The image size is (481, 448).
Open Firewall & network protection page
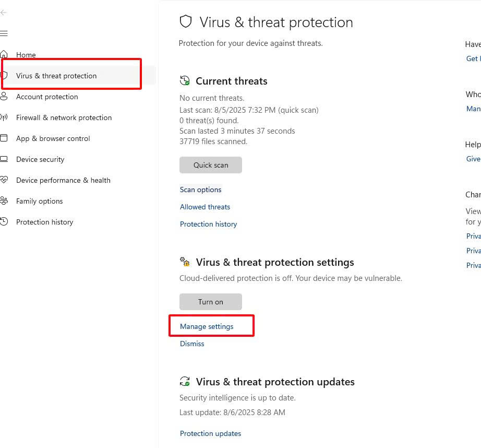click(x=64, y=117)
